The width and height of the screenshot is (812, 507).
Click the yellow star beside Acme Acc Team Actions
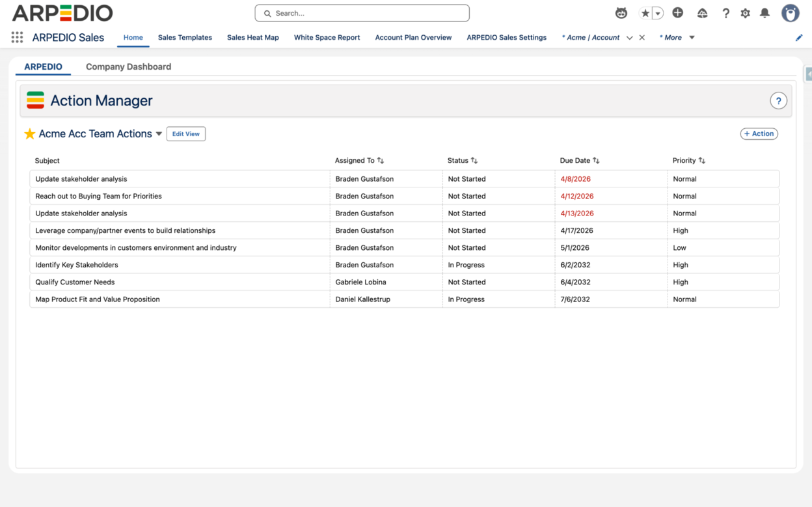(30, 133)
